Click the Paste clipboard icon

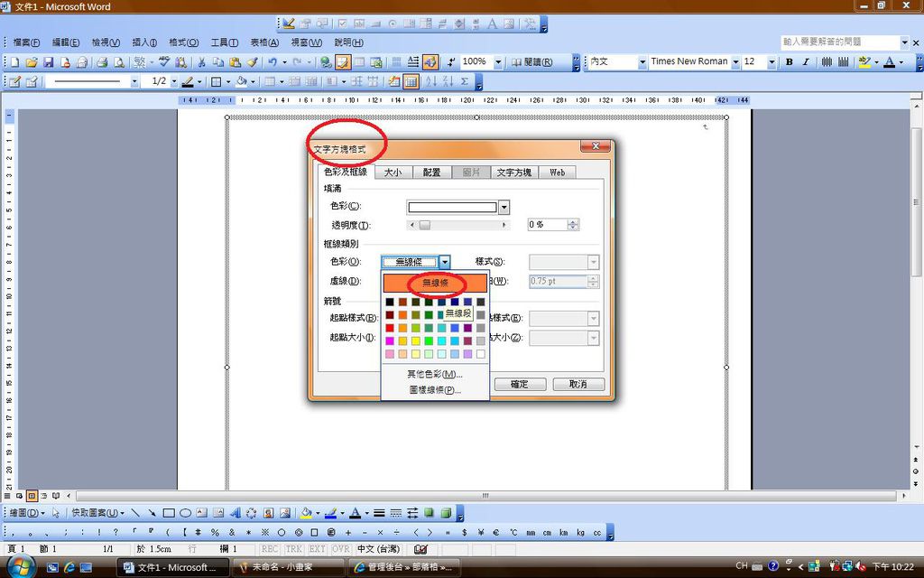click(236, 62)
